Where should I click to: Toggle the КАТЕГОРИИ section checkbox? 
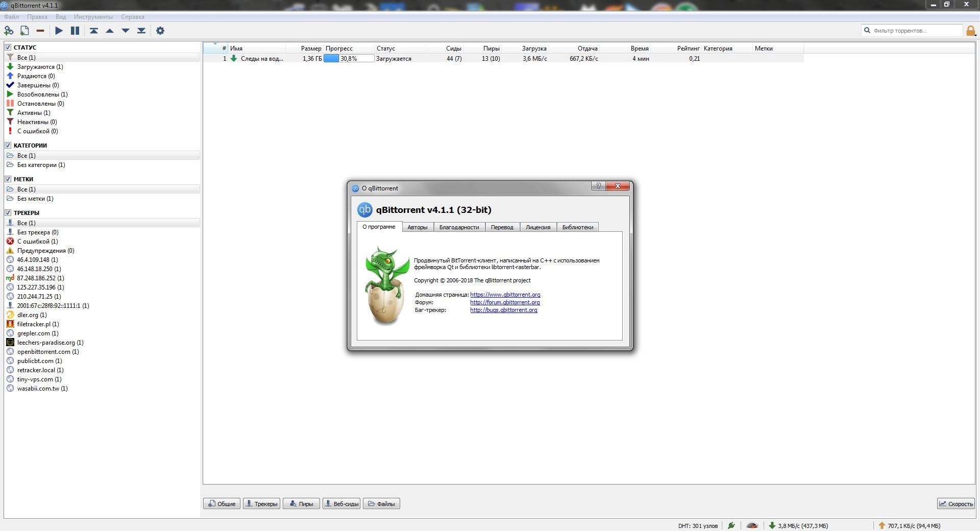[x=8, y=145]
